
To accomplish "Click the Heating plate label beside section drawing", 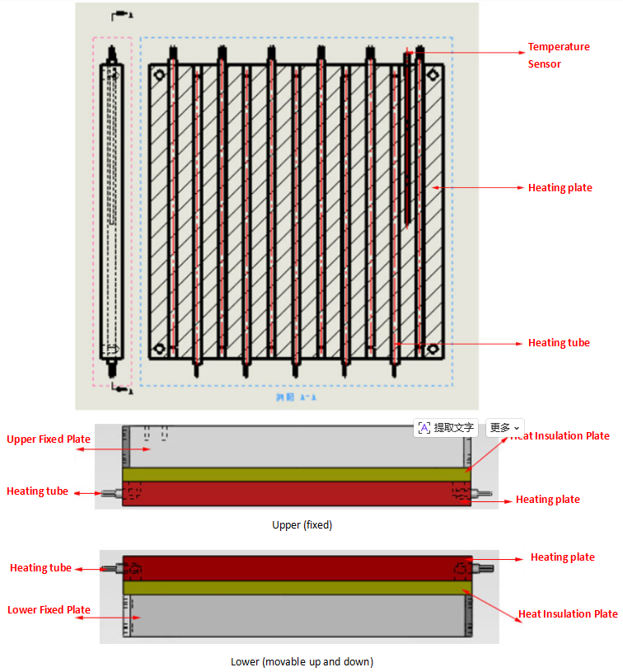I will coord(560,188).
